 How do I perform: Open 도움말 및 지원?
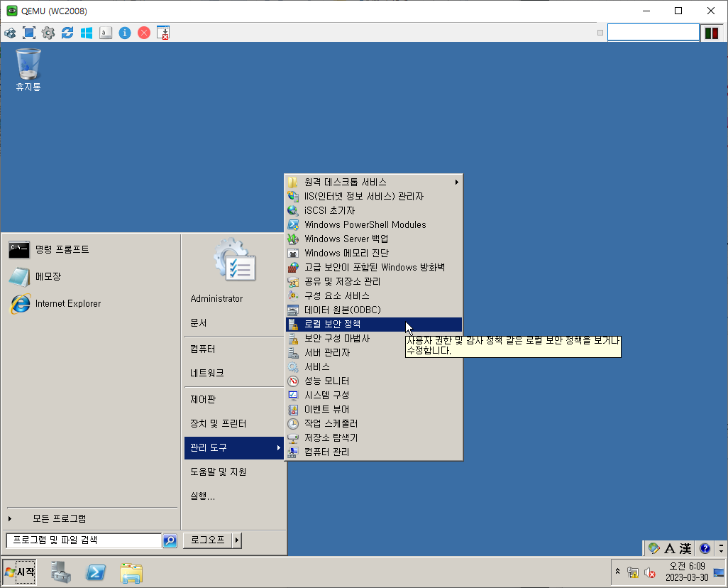pyautogui.click(x=234, y=472)
